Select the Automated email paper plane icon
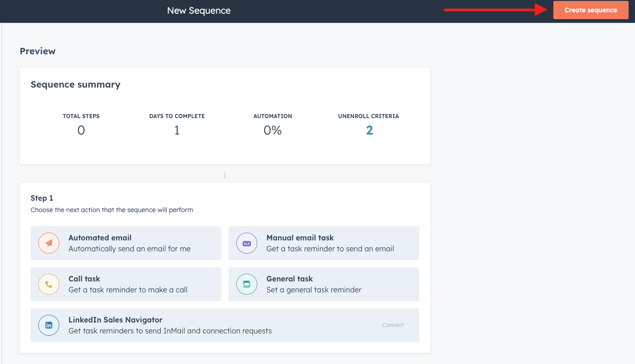The width and height of the screenshot is (635, 364). pyautogui.click(x=48, y=243)
